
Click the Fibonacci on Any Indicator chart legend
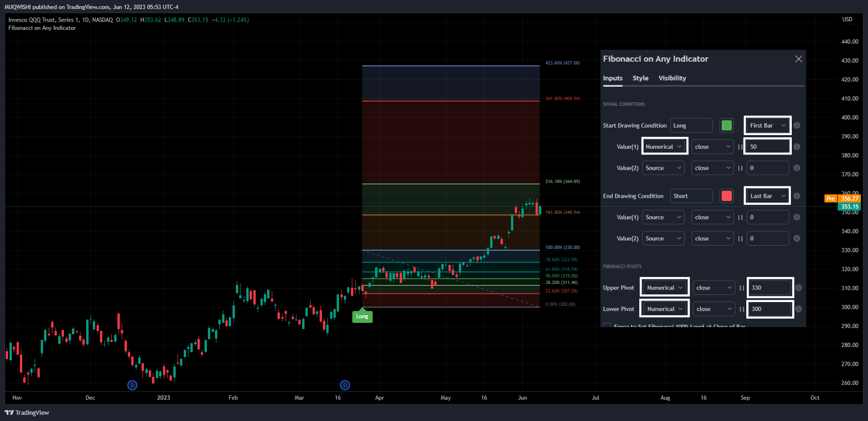pyautogui.click(x=42, y=28)
